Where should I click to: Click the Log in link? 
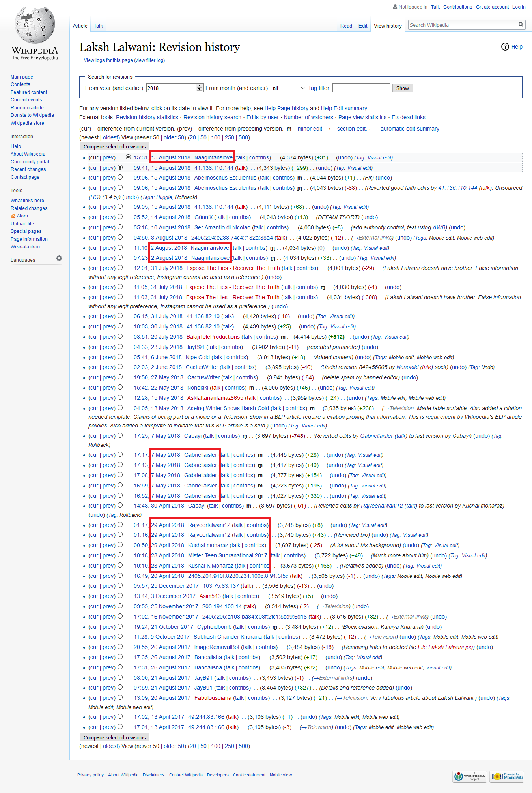(519, 7)
